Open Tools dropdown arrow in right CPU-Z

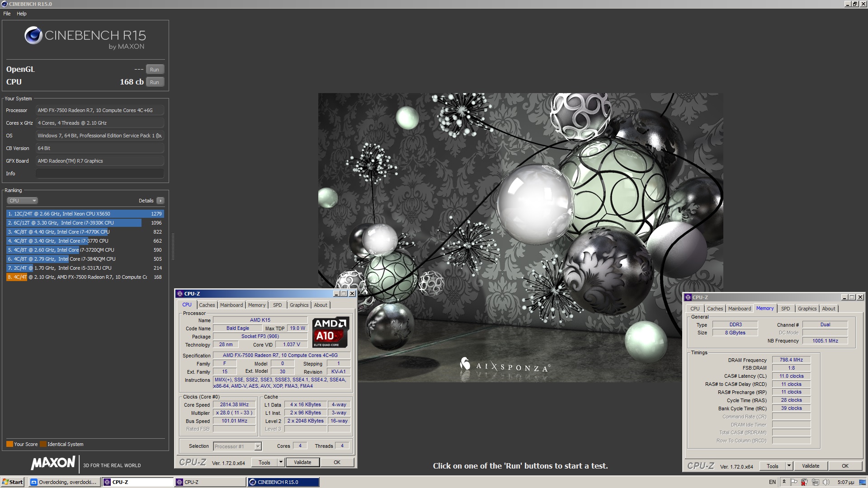click(x=789, y=466)
